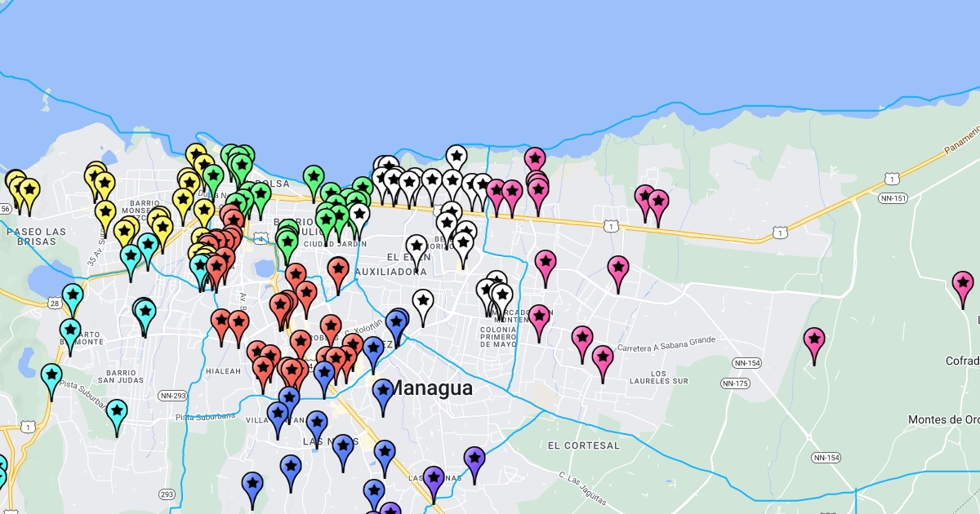980x514 pixels.
Task: Open the purple marker above Las Colinas label
Action: (x=434, y=479)
